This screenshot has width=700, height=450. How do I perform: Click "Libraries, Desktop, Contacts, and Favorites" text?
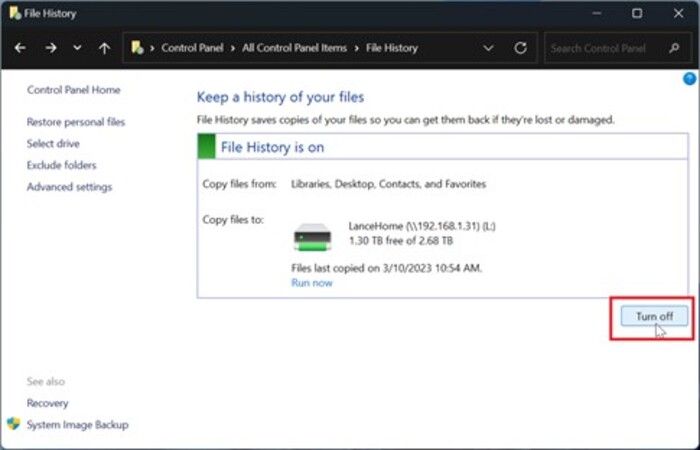388,184
